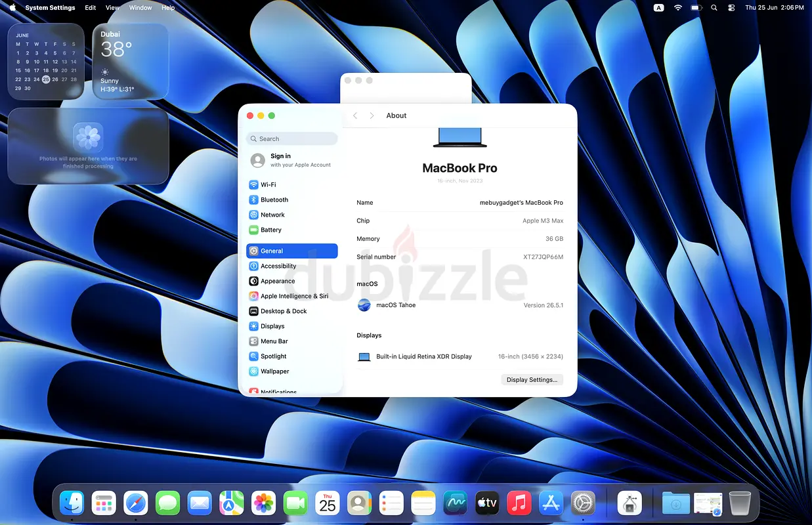Go forward with the toolbar forward chevron

tap(372, 115)
